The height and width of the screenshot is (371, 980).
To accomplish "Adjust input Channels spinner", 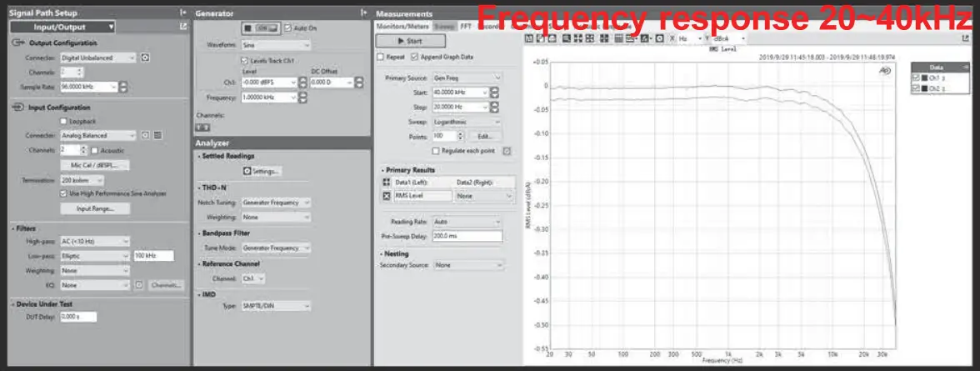I will (83, 150).
